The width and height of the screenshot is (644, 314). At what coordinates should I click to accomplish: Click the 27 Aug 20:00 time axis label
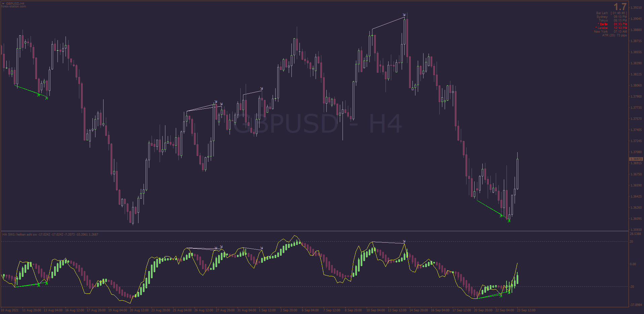click(225, 310)
